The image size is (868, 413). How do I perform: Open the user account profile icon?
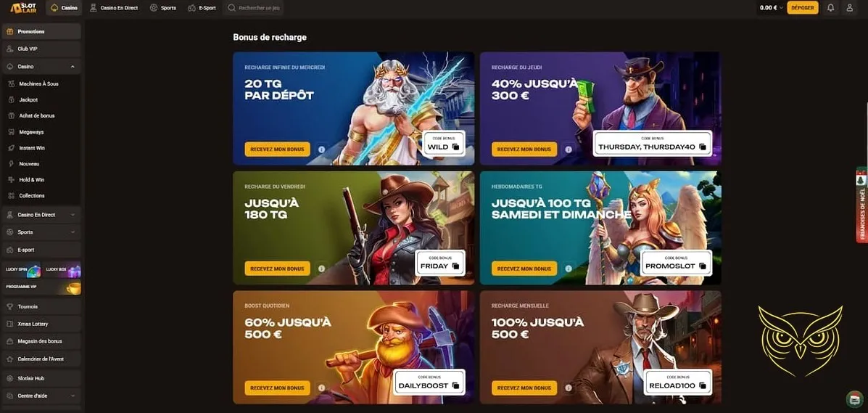[x=850, y=8]
